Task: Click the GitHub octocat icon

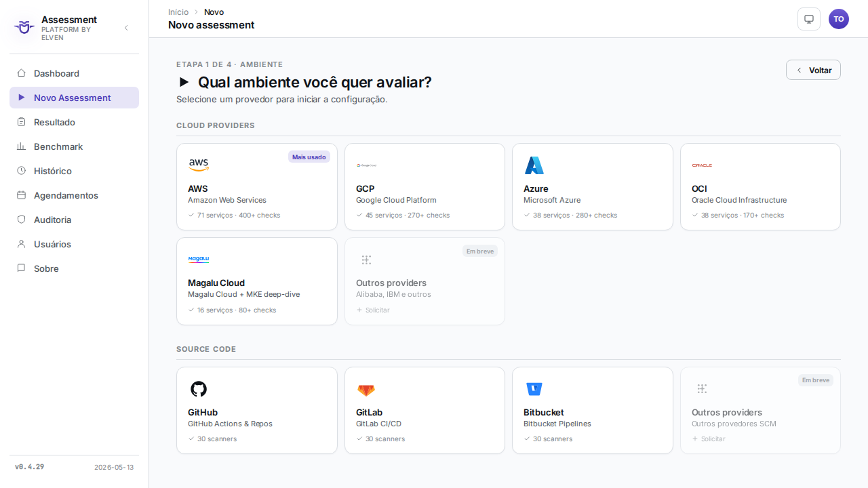Action: coord(199,389)
